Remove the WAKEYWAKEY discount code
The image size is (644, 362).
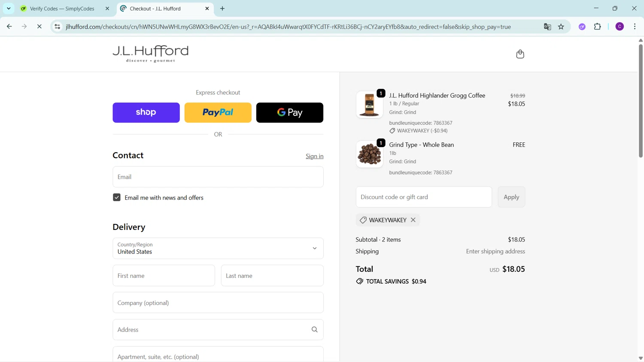413,220
